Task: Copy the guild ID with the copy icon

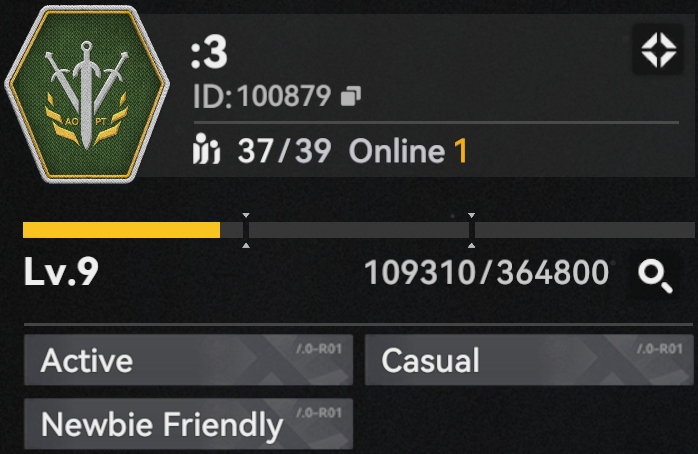Action: [x=350, y=96]
